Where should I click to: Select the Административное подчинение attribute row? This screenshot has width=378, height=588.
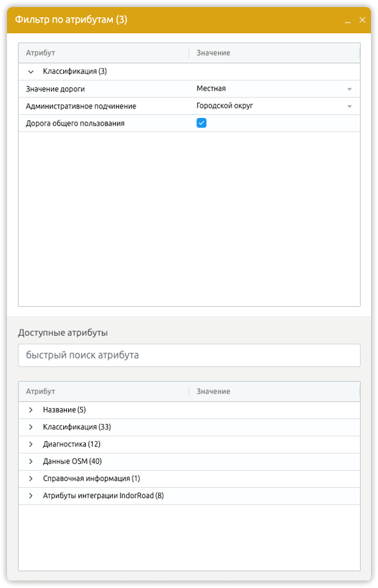point(189,106)
